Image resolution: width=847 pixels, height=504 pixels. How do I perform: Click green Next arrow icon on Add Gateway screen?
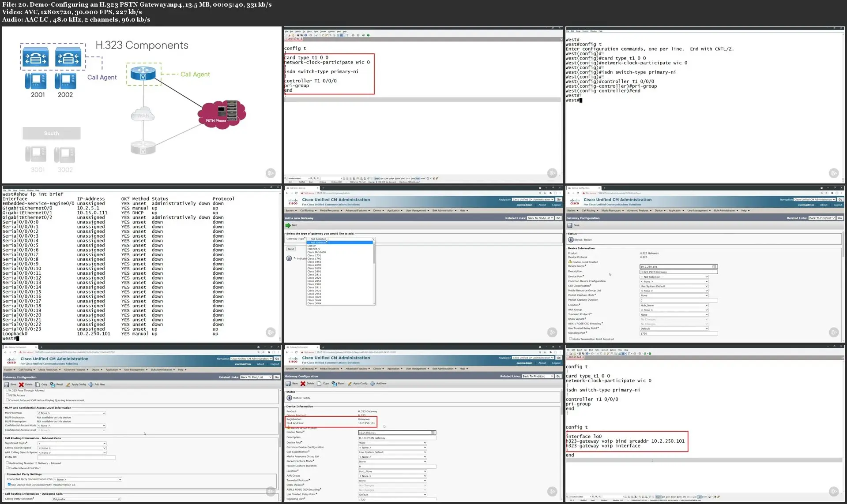pos(288,225)
